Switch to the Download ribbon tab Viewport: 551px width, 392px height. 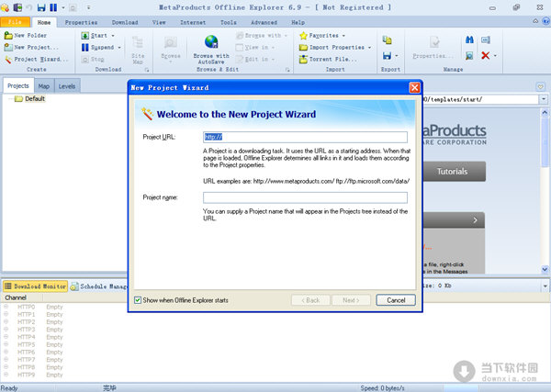coord(125,22)
